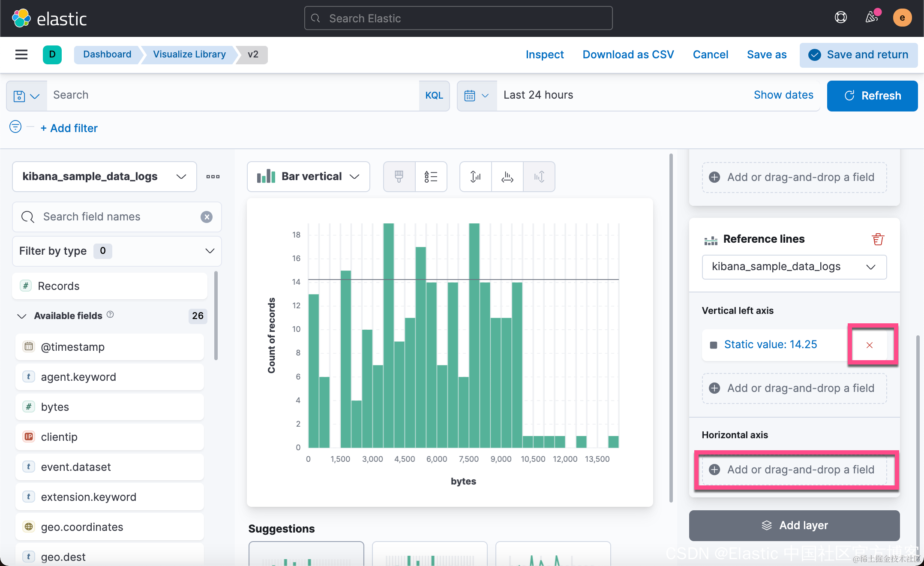Collapse the Available fields section

click(22, 316)
